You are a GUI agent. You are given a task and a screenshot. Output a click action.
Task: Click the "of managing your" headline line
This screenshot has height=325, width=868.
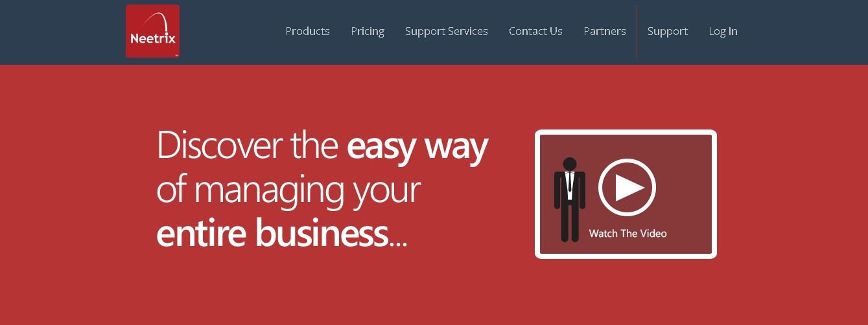pyautogui.click(x=288, y=190)
